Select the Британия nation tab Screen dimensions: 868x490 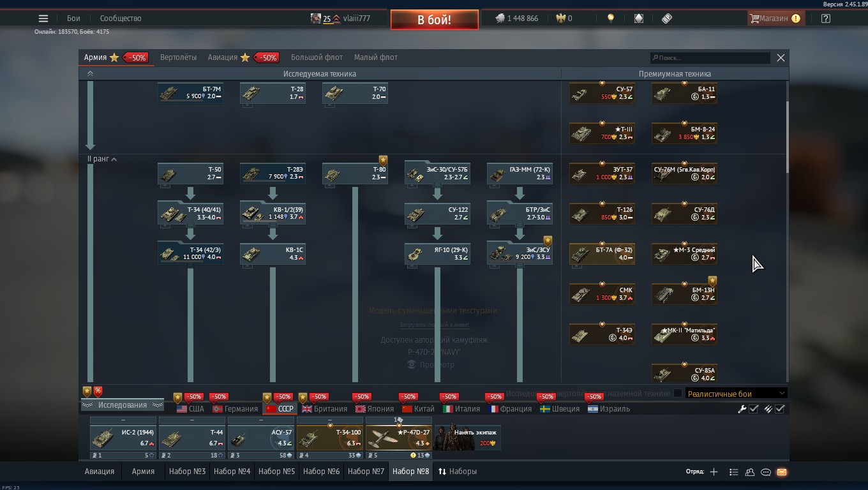point(325,409)
